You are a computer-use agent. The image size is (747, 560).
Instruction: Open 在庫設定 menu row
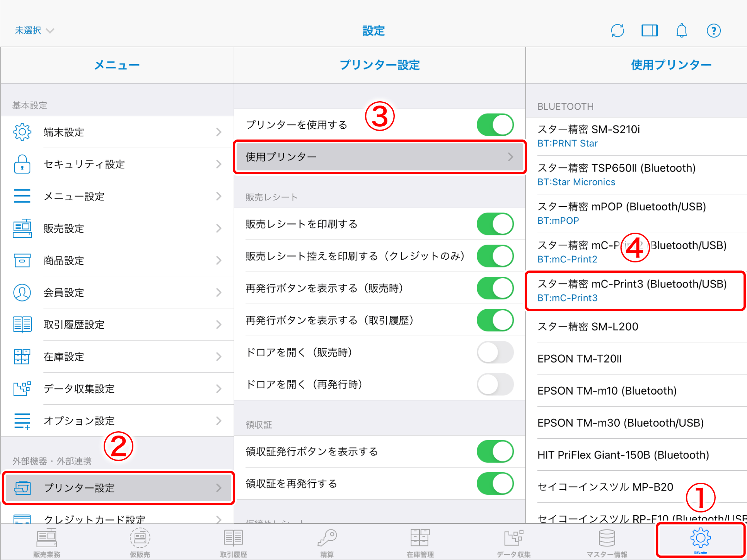[x=117, y=357]
